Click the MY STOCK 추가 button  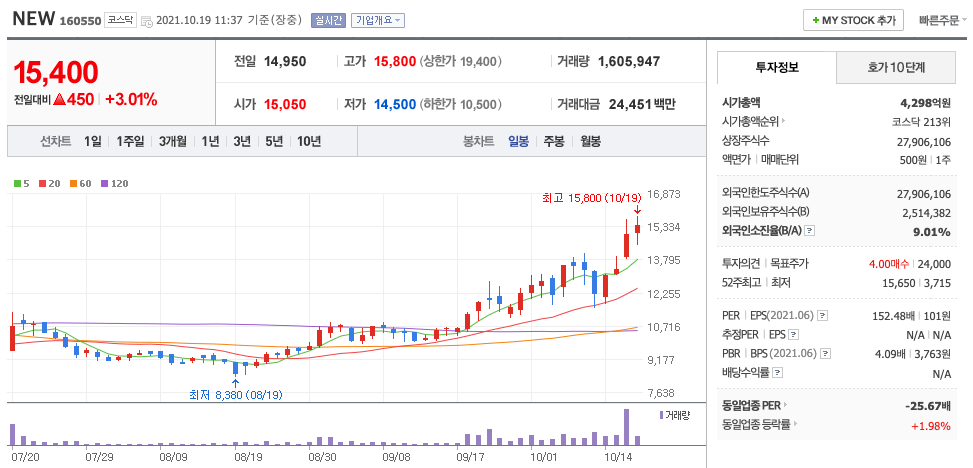click(x=853, y=20)
